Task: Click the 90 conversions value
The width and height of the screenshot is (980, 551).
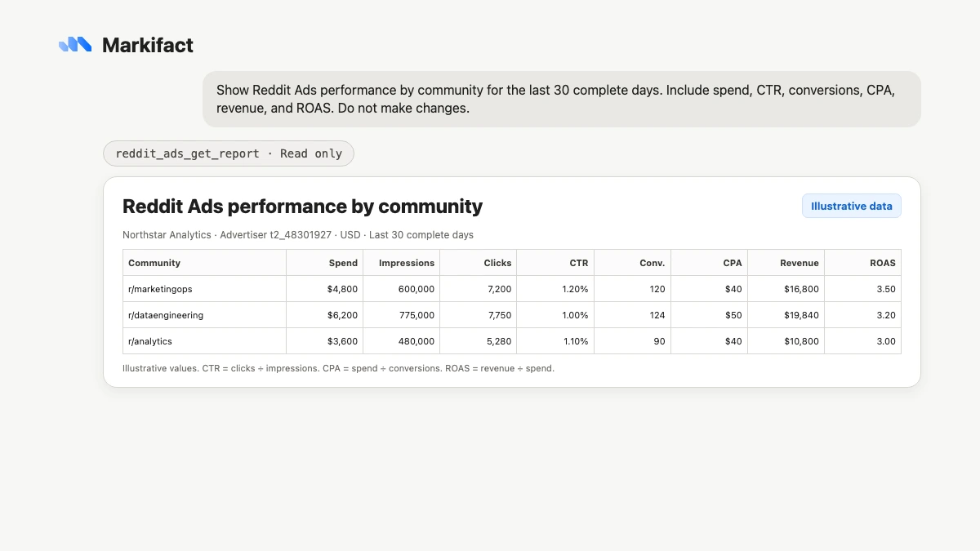Action: (660, 341)
